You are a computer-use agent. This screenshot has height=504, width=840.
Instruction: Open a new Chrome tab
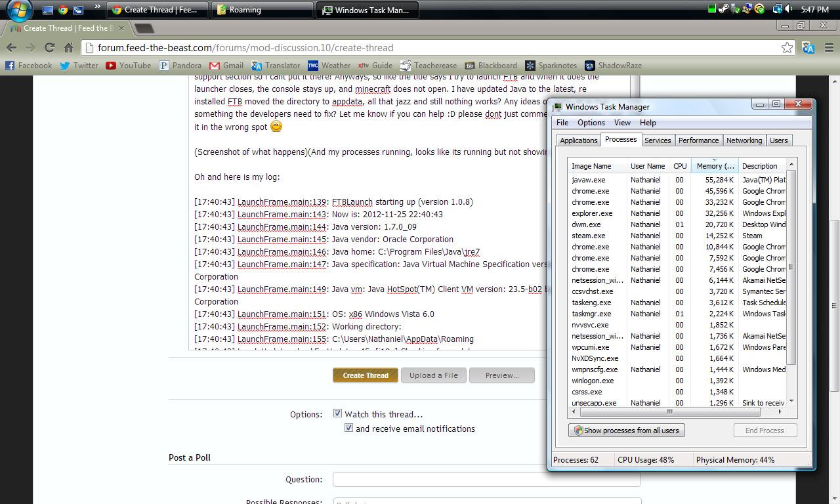click(144, 28)
